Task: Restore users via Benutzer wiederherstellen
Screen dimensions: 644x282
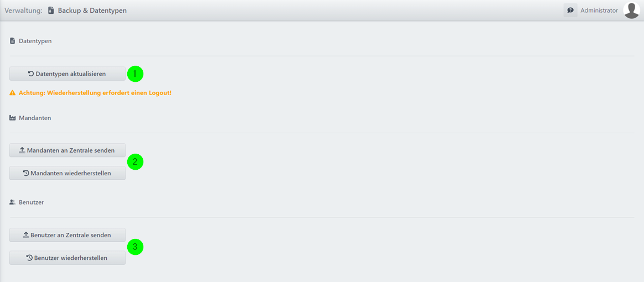Action: coord(67,258)
